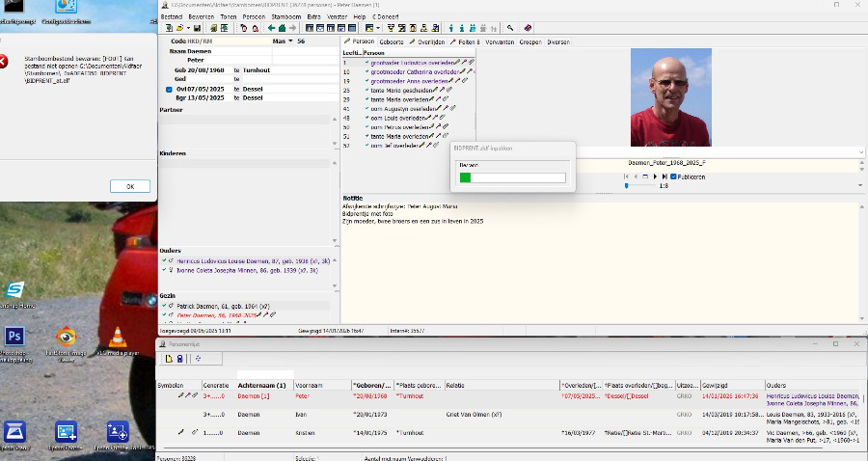This screenshot has height=461, width=868.
Task: Click the key icon in the toolbar
Action: [509, 28]
